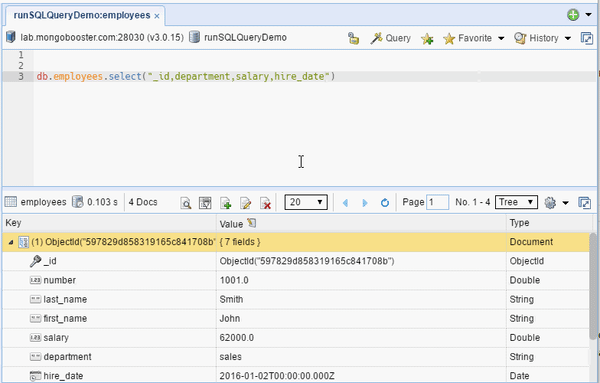Click the value sales
Viewport: 600px width, 383px height.
click(x=230, y=357)
